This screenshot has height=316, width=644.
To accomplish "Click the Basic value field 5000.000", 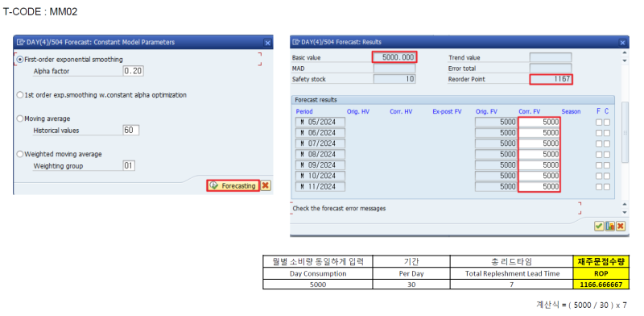I will (x=394, y=57).
